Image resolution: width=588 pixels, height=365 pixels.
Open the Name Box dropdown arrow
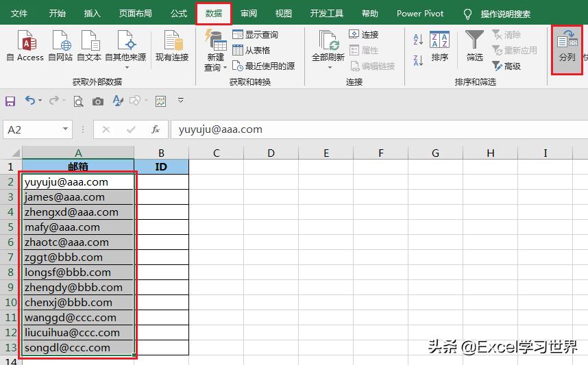[65, 129]
